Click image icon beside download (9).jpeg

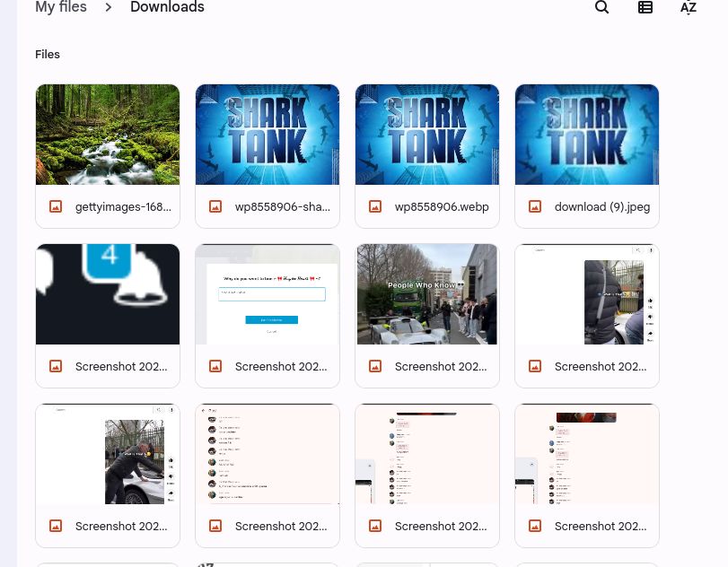pos(535,206)
